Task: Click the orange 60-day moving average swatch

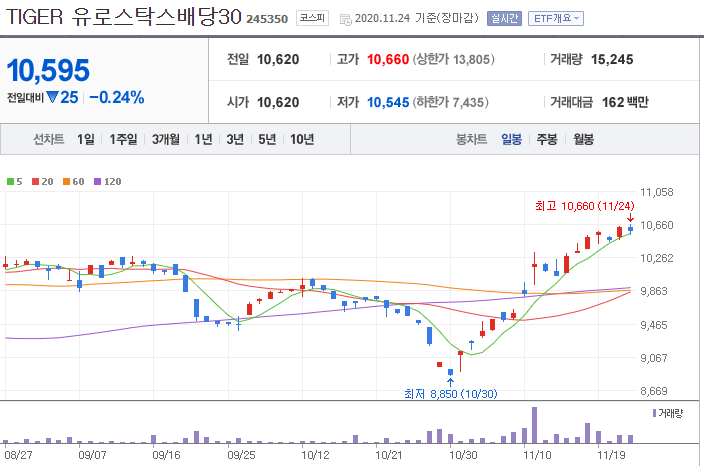Action: pos(66,181)
